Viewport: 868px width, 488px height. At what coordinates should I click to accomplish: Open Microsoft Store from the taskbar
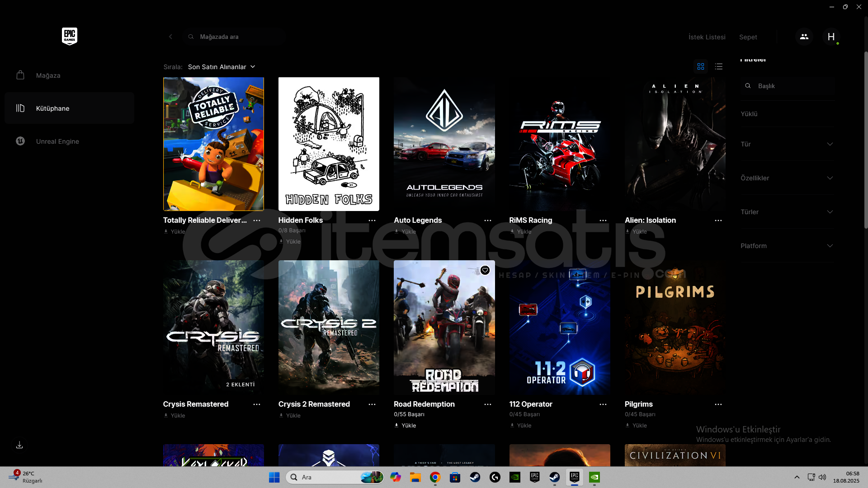[455, 477]
